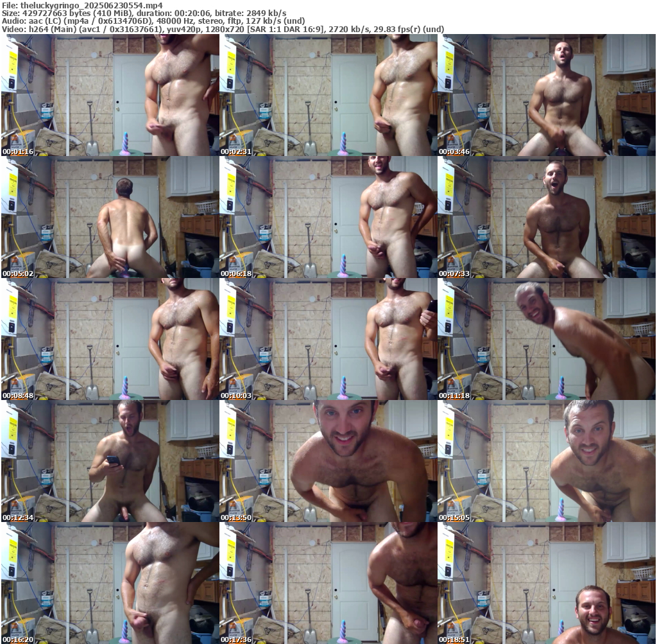Open the thumbnail at 00:16:20

110,583
